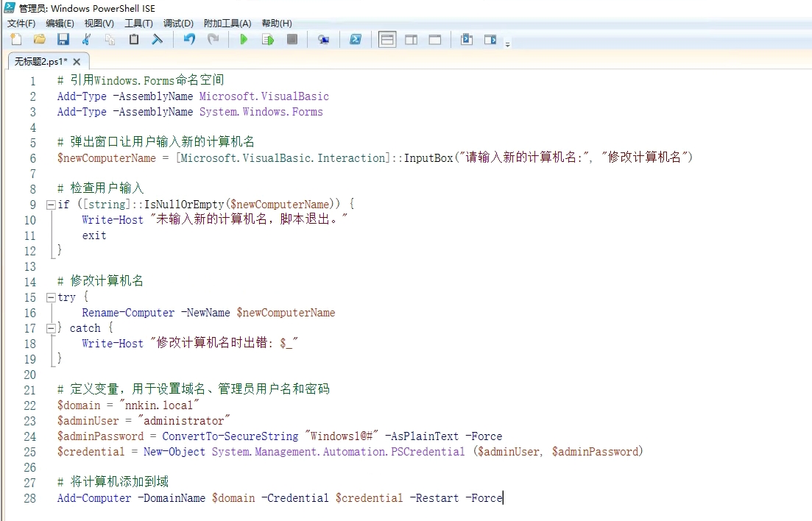This screenshot has height=521, width=812.
Task: Open the 文件(F) menu
Action: click(x=21, y=24)
